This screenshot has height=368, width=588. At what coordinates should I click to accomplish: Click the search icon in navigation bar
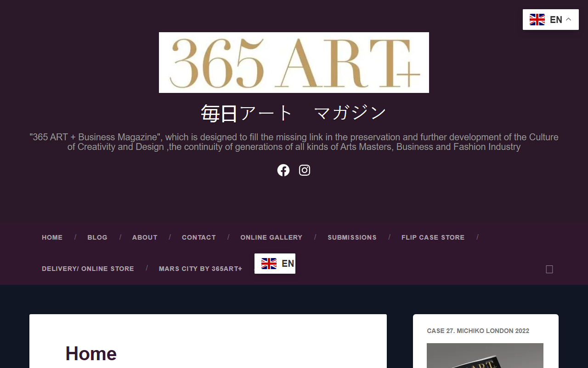pos(549,269)
